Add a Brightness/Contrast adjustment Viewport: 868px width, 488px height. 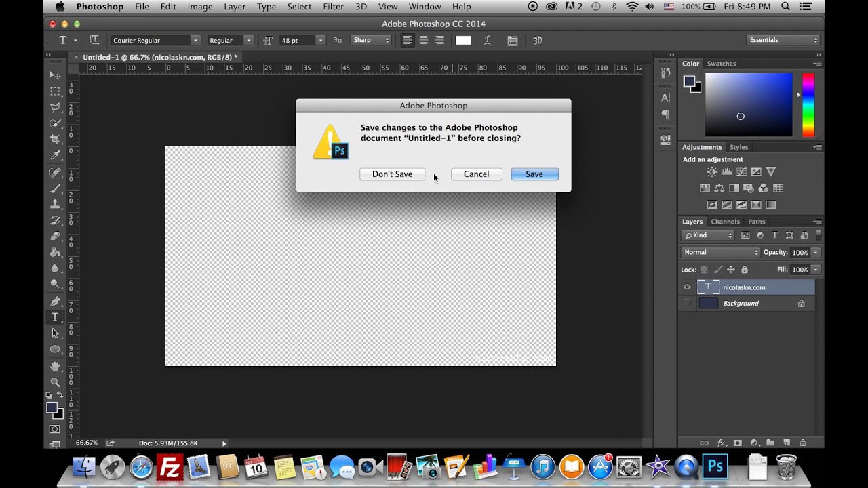click(x=711, y=172)
